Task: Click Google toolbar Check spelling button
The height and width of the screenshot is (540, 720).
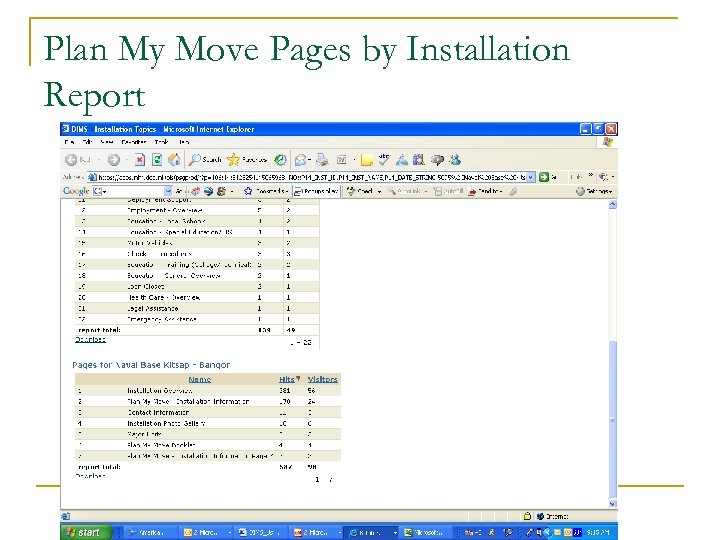Action: [x=360, y=191]
